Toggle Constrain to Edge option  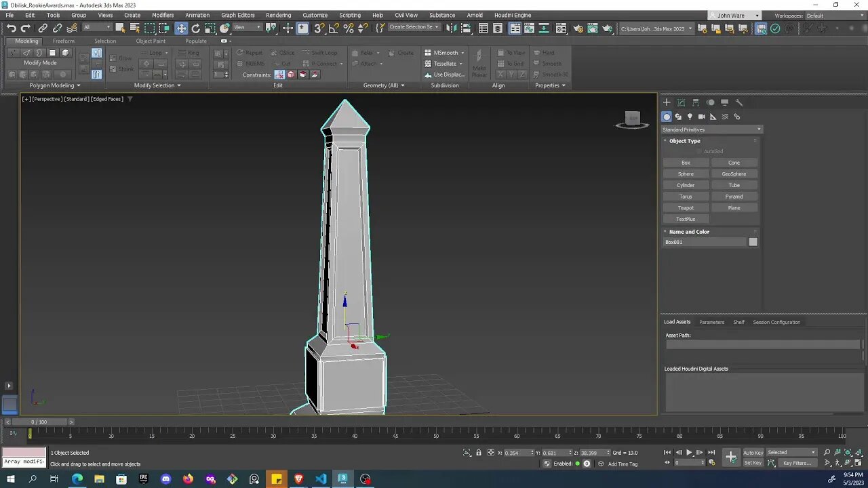click(x=291, y=75)
